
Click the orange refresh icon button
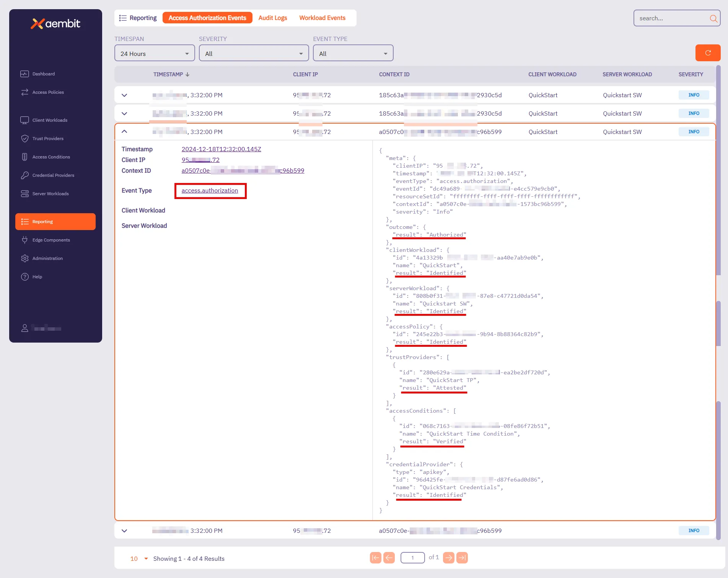[x=707, y=53]
